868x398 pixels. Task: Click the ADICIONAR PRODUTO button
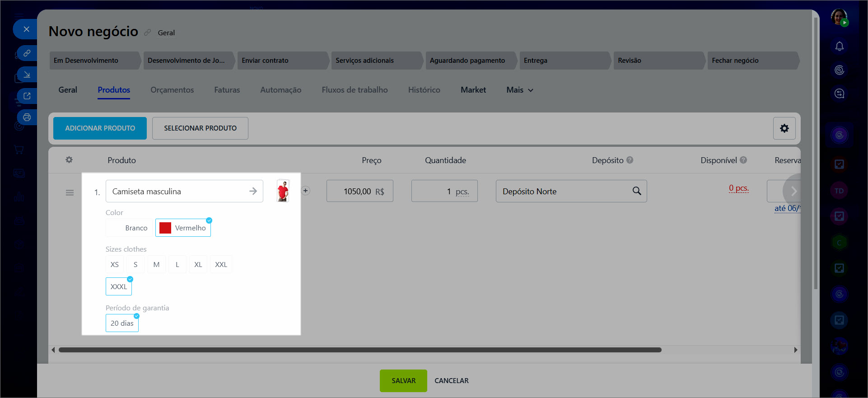tap(100, 128)
